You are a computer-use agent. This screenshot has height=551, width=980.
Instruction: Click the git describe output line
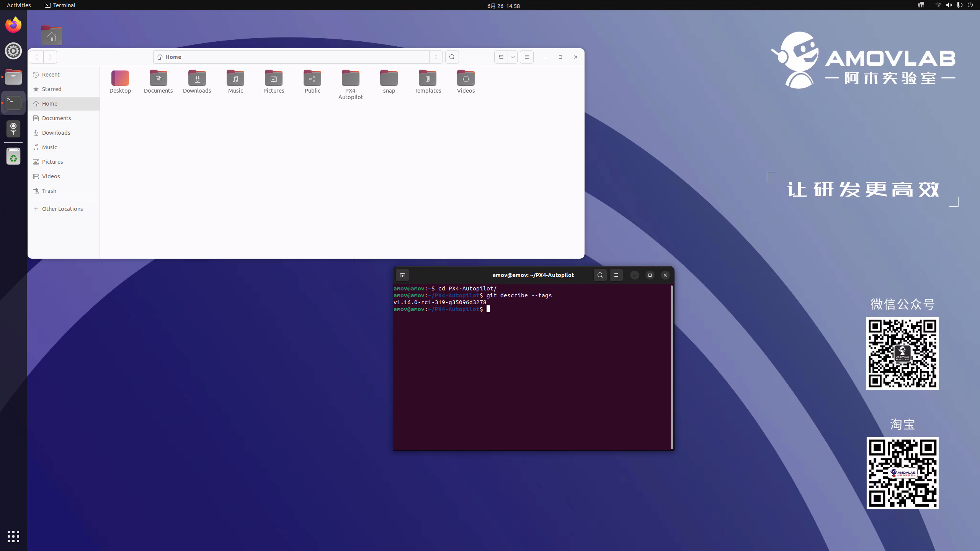[x=440, y=302]
